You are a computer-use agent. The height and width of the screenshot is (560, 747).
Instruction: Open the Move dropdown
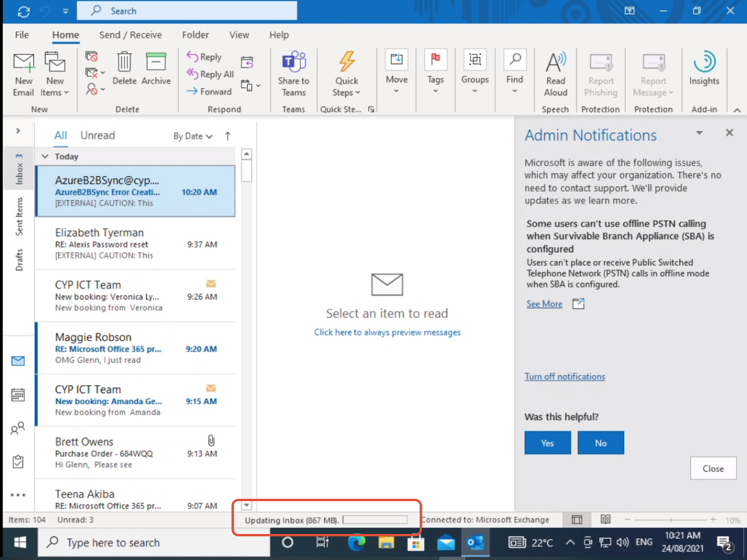[x=397, y=72]
